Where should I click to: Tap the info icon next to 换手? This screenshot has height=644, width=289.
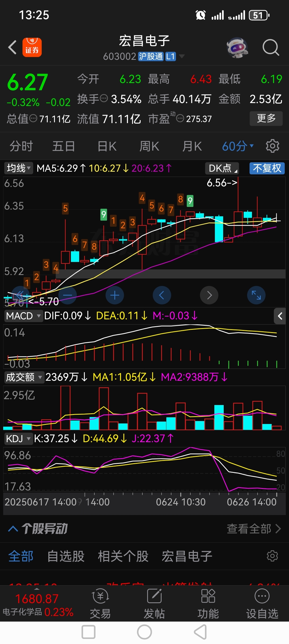[104, 99]
